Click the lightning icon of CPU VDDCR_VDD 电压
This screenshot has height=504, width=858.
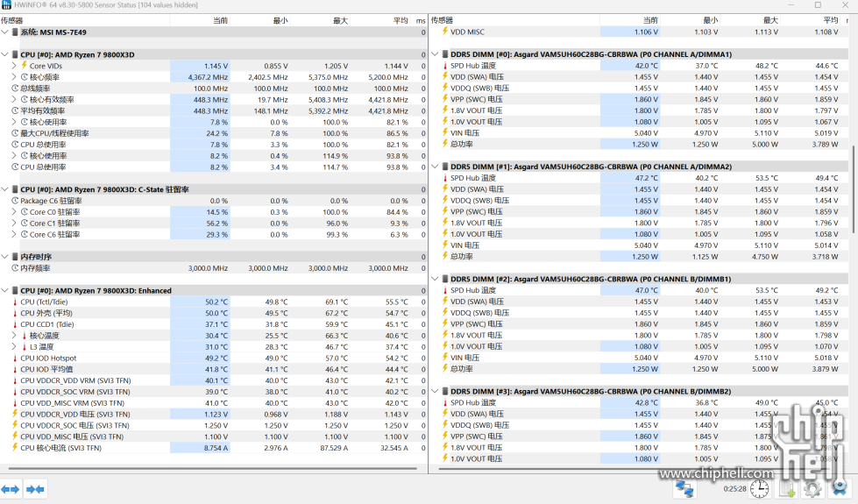click(15, 415)
